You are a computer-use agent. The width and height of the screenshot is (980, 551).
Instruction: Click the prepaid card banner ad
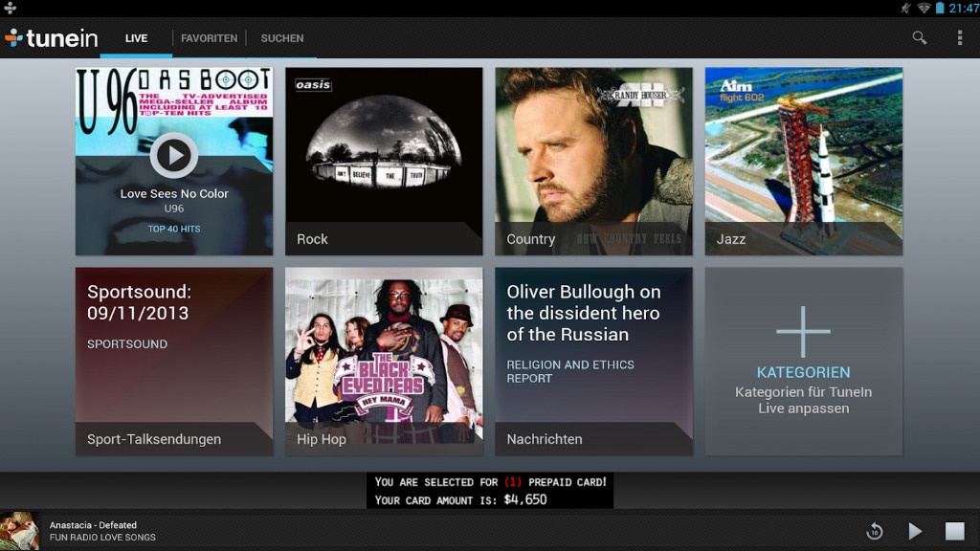[x=490, y=490]
